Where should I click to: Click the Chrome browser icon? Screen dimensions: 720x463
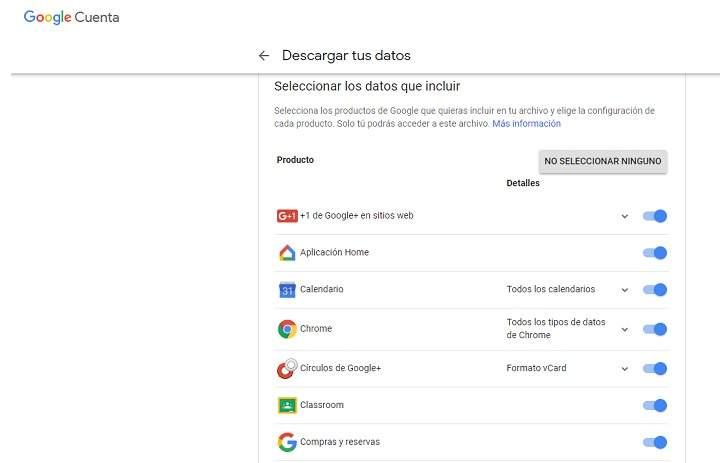coord(287,329)
